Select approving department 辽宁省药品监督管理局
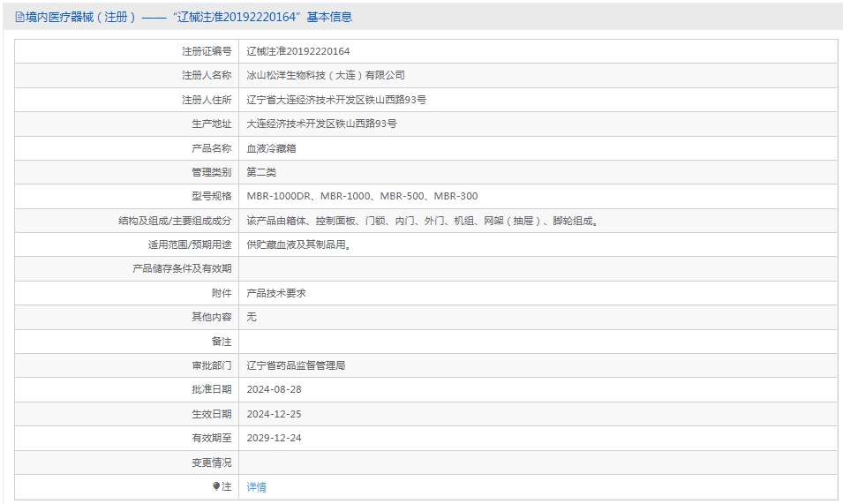This screenshot has width=843, height=504. (x=297, y=365)
